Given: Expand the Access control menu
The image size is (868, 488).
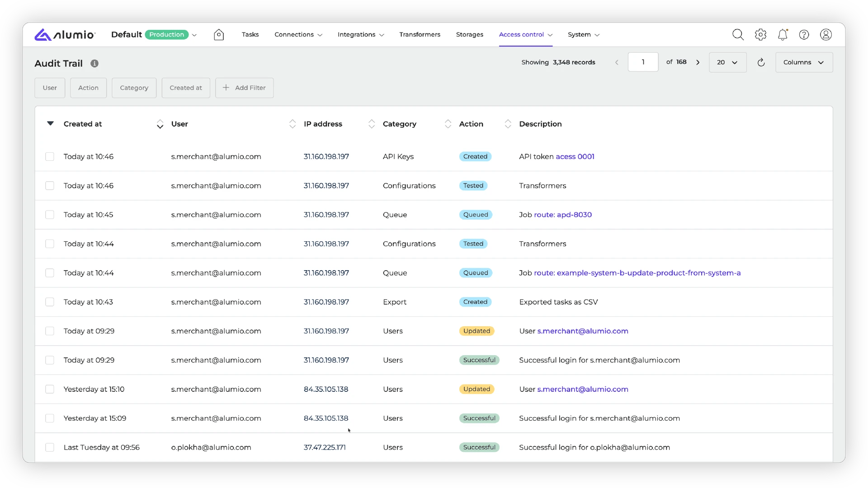Looking at the screenshot, I should (526, 35).
